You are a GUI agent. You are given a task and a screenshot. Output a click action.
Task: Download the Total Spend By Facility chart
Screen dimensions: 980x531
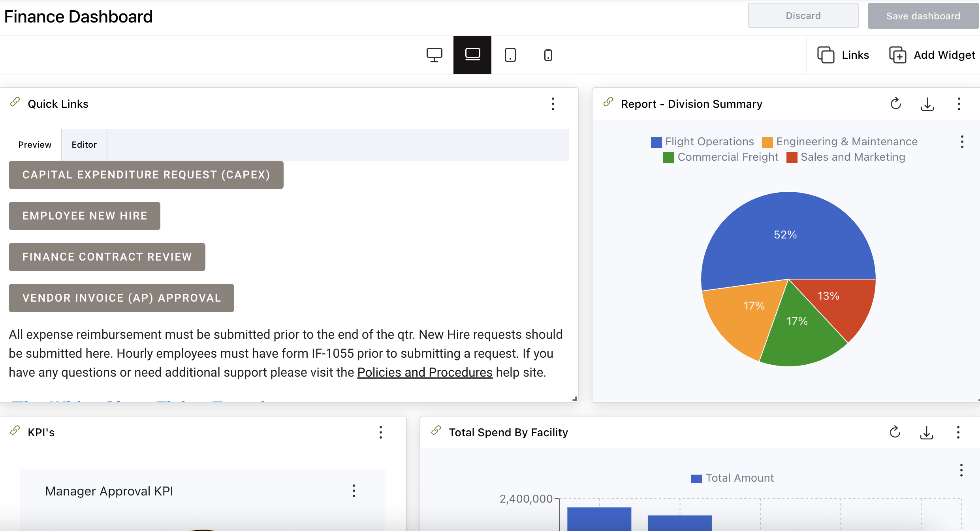click(926, 432)
